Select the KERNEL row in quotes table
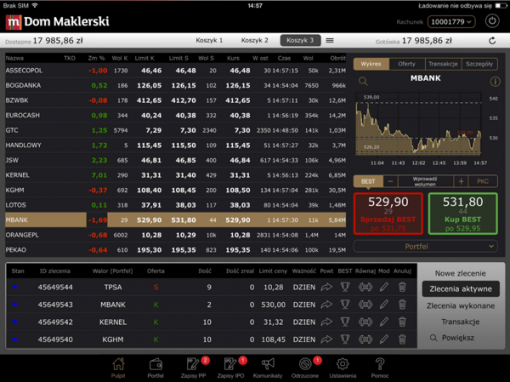This screenshot has height=382, width=510. [175, 175]
